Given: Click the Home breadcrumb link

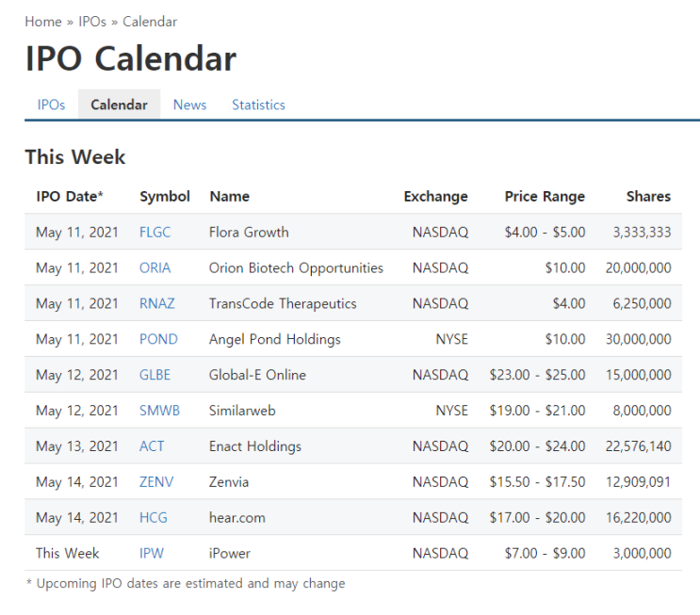Looking at the screenshot, I should pos(43,22).
